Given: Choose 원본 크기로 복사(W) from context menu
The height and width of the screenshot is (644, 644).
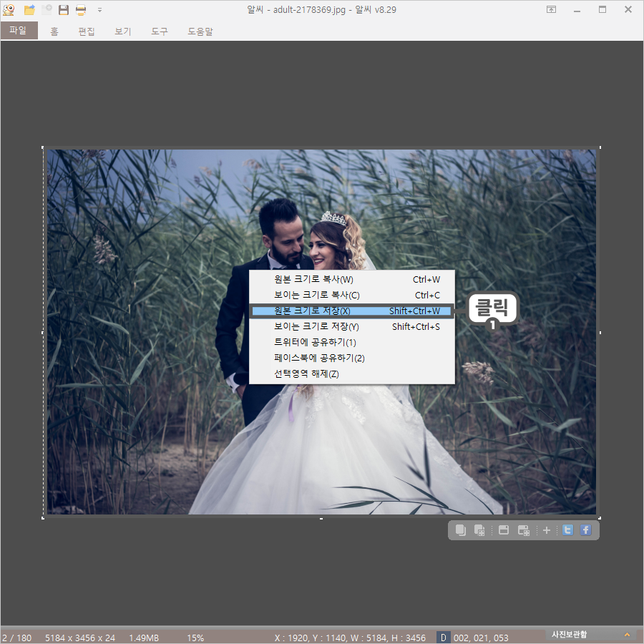Looking at the screenshot, I should (x=352, y=279).
